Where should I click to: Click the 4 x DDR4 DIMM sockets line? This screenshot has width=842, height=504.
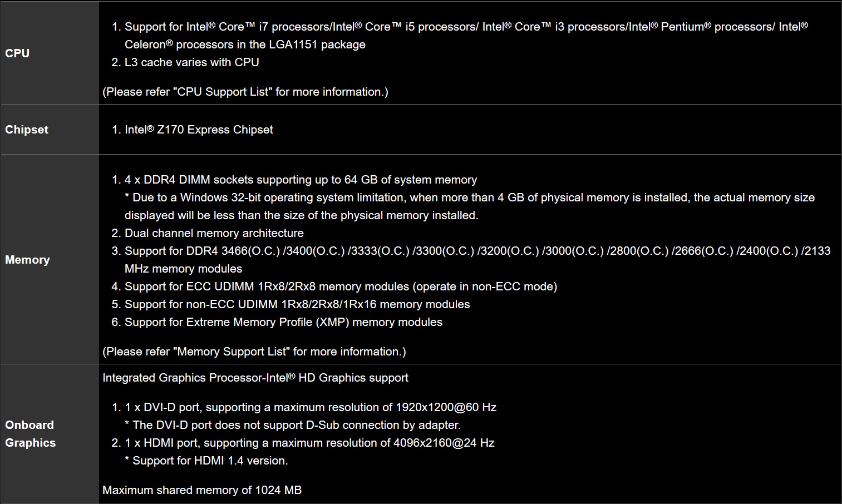click(301, 180)
